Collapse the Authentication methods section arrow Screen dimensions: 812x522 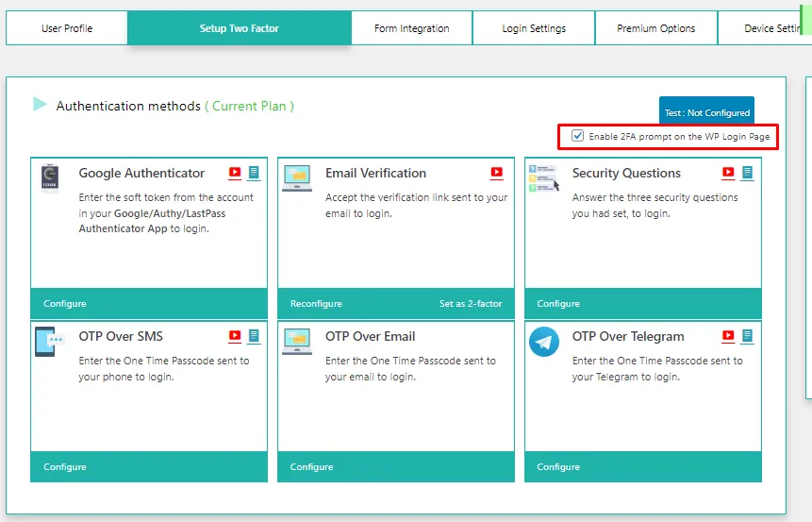point(40,104)
